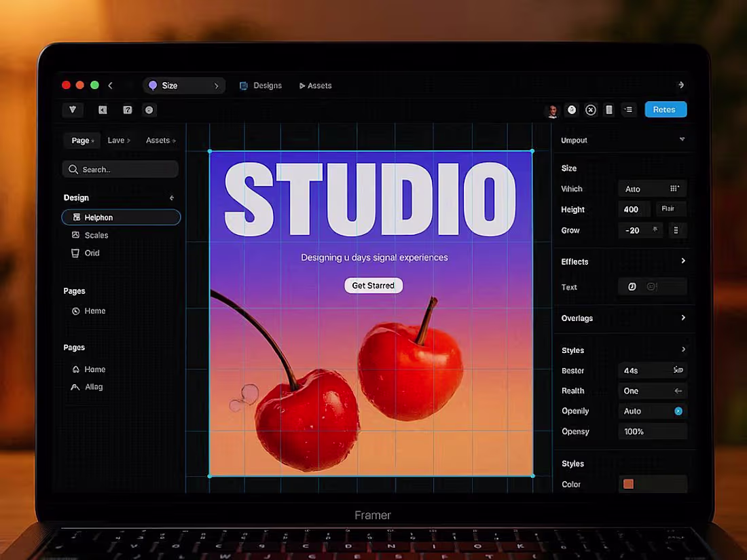Open the Color swatch under Styles

point(628,484)
